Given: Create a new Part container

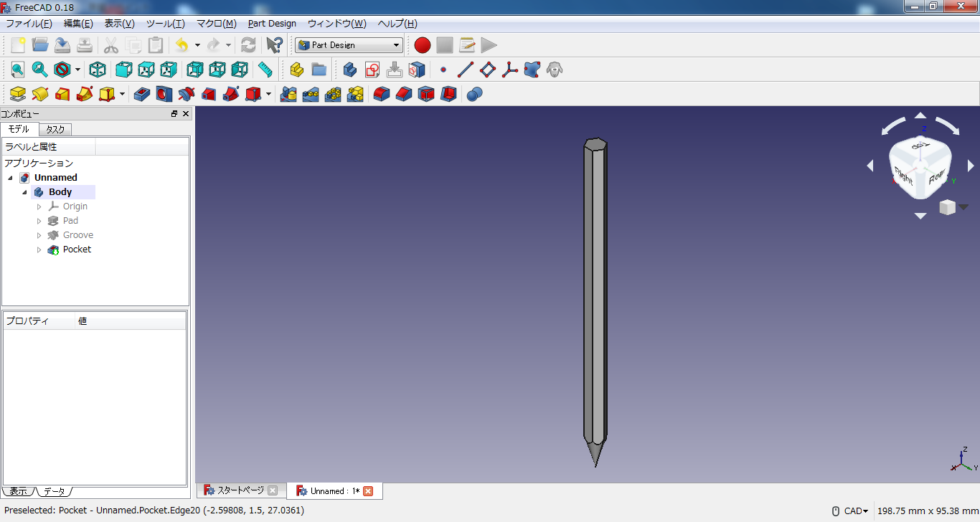Looking at the screenshot, I should [297, 70].
